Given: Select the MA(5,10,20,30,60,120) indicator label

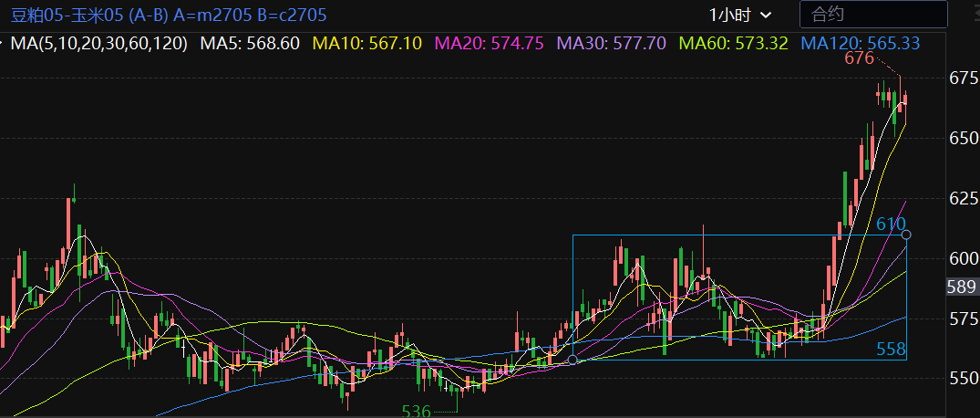Looking at the screenshot, I should pyautogui.click(x=98, y=43).
